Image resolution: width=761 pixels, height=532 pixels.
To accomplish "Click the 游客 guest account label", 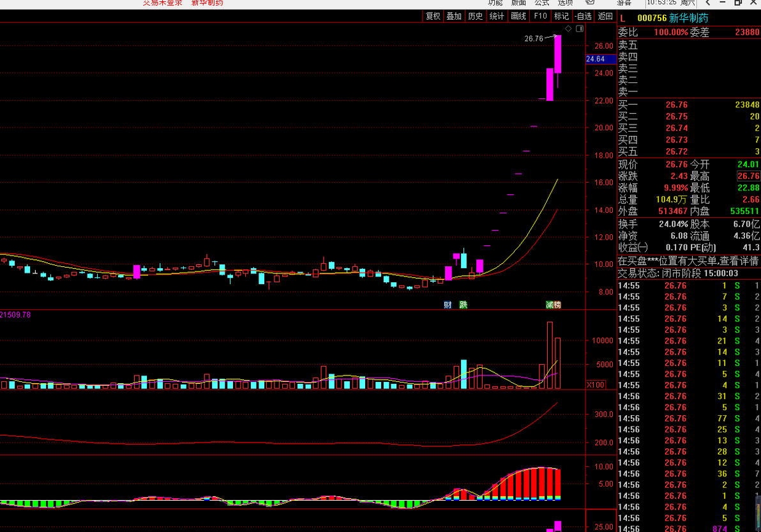I will tap(624, 3).
